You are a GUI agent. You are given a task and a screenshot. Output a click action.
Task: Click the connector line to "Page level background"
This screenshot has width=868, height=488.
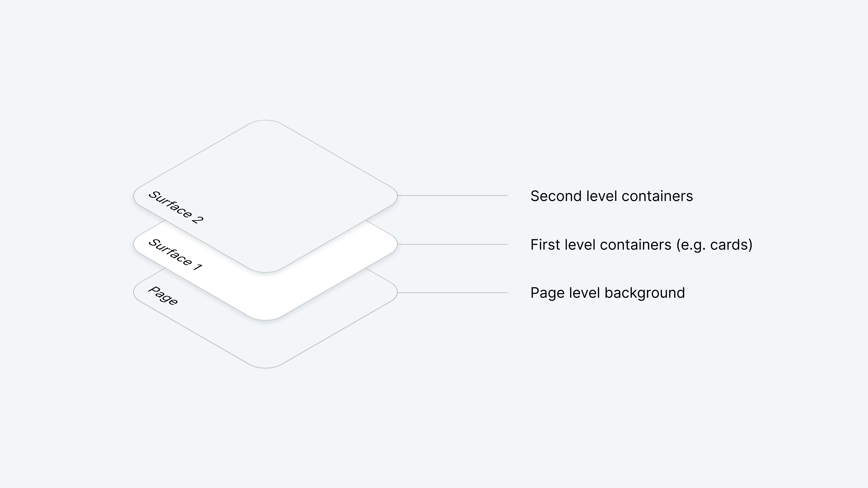click(x=452, y=293)
